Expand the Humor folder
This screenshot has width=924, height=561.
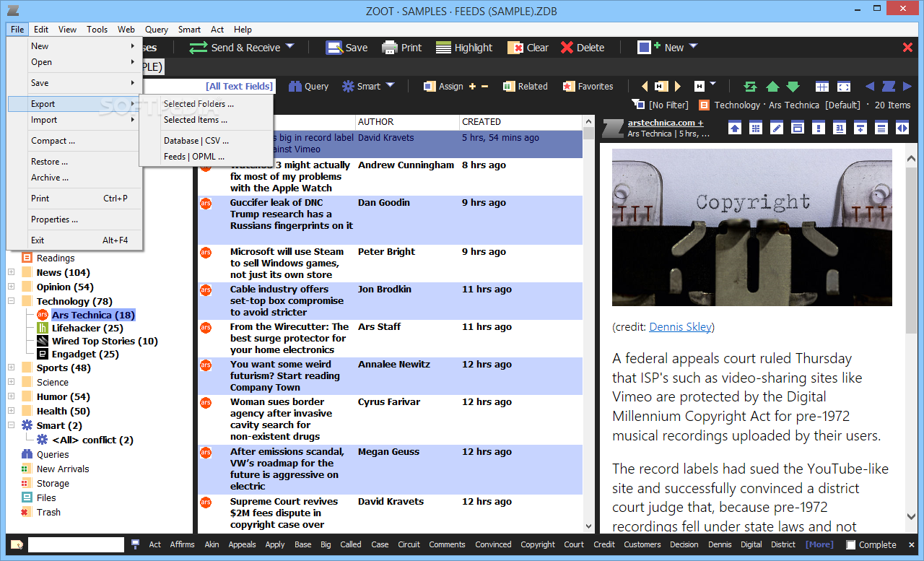11,396
